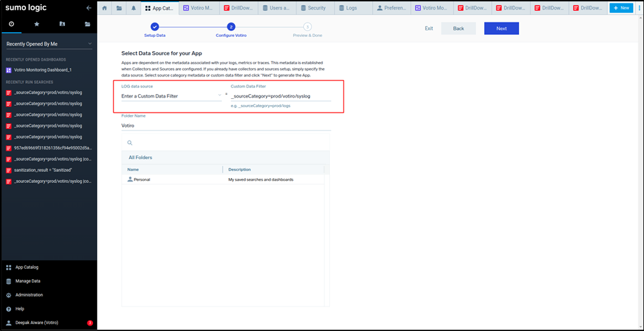Open recent search sanitization_result = "Sanitized"
Image resolution: width=644 pixels, height=331 pixels.
click(x=43, y=170)
